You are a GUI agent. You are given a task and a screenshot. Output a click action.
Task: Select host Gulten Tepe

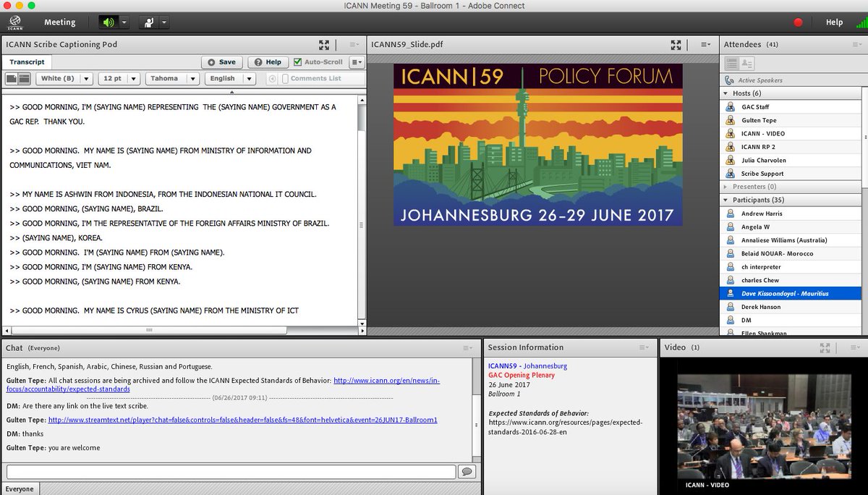pos(791,120)
